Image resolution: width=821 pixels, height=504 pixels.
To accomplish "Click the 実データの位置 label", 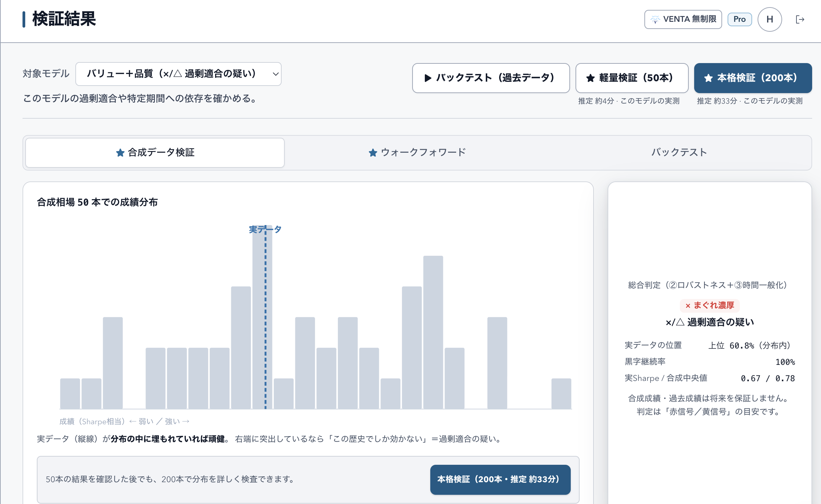I will click(653, 345).
